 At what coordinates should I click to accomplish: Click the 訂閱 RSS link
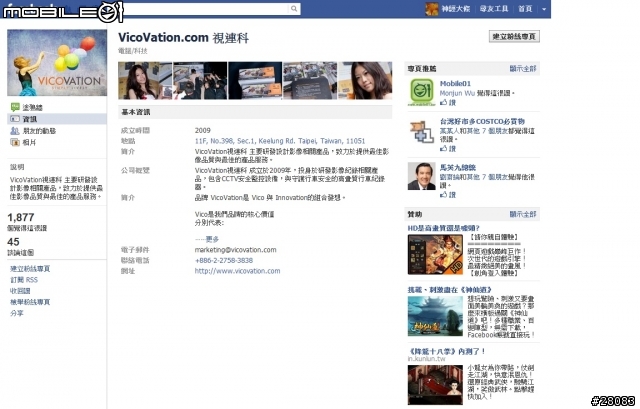tap(24, 280)
